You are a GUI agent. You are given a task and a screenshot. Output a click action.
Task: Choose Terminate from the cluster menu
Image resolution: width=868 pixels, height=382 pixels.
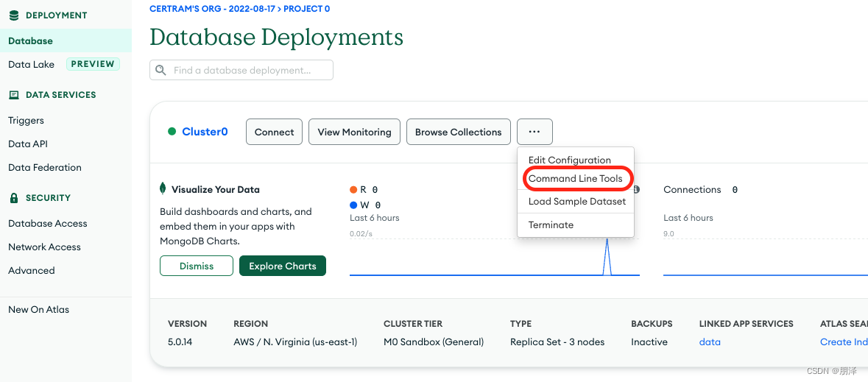551,224
